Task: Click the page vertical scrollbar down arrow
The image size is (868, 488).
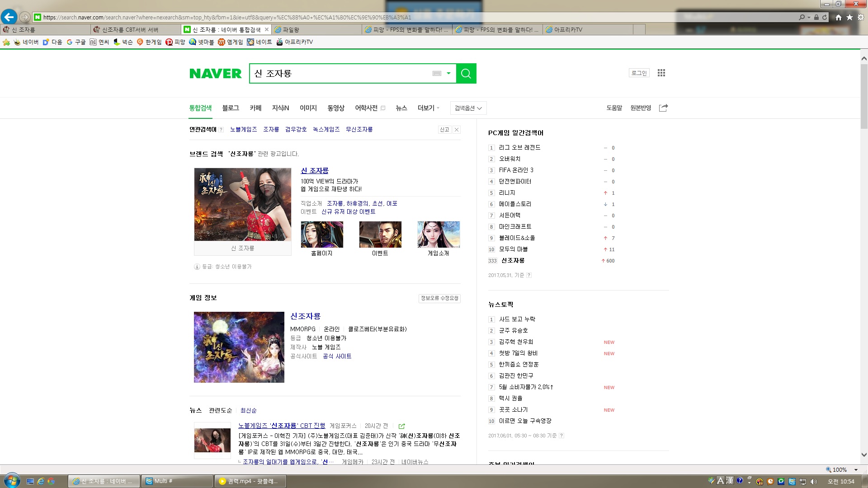Action: [x=863, y=455]
